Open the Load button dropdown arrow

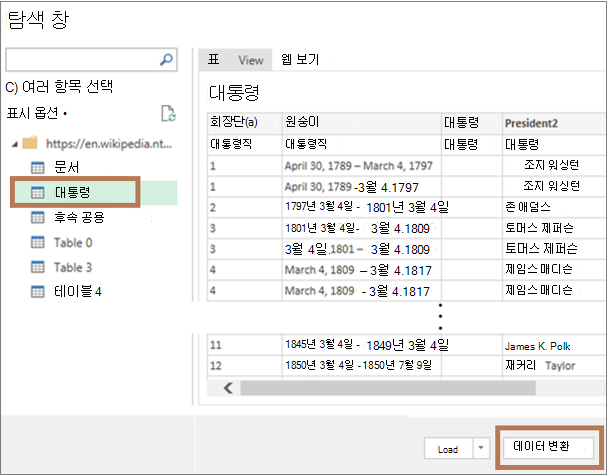pos(481,448)
